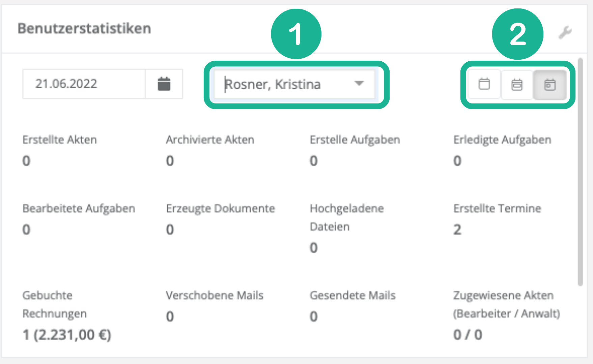Click the value 2 under Erstellte Termine

pyautogui.click(x=457, y=230)
